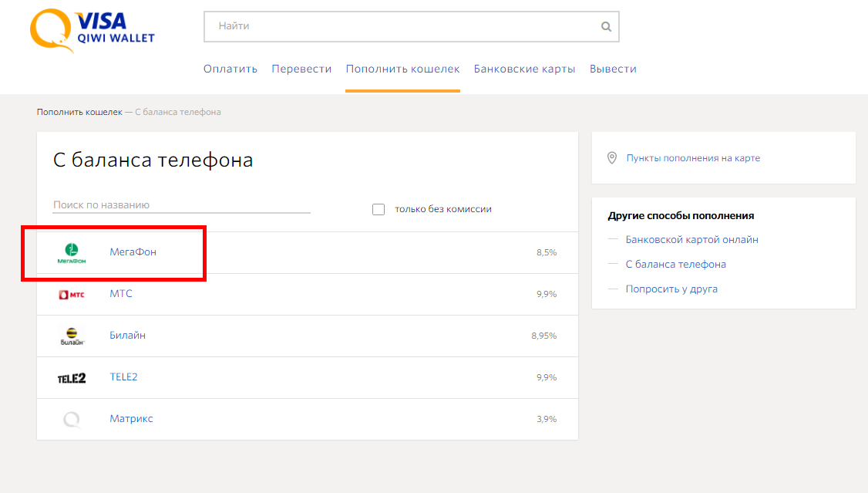
Task: Open 'Пункты пополнения на карте' link
Action: point(693,158)
